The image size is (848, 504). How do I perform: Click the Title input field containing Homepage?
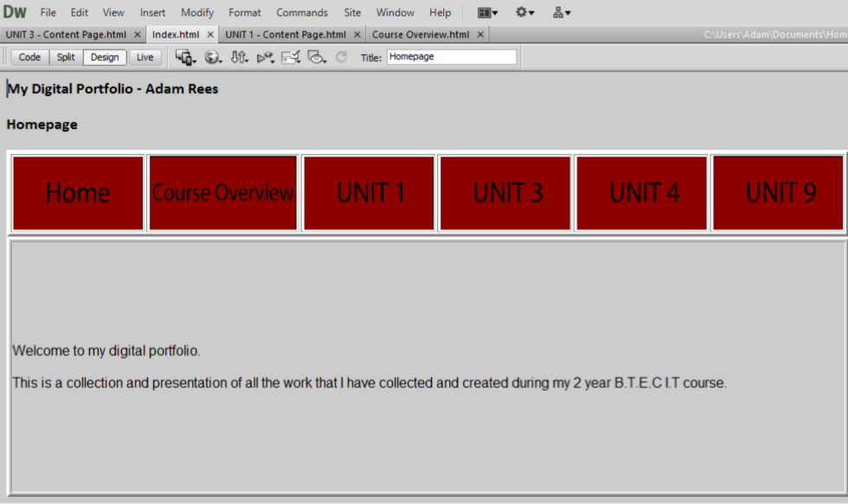click(x=452, y=57)
